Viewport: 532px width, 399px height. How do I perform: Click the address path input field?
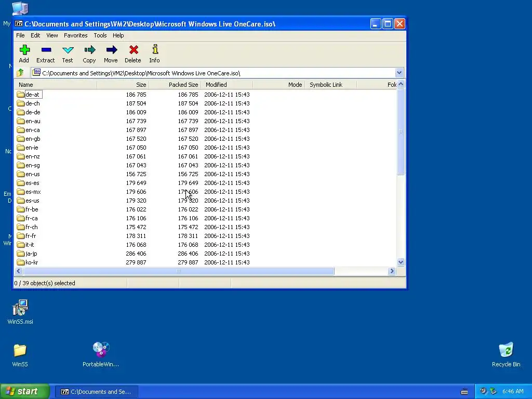click(213, 73)
